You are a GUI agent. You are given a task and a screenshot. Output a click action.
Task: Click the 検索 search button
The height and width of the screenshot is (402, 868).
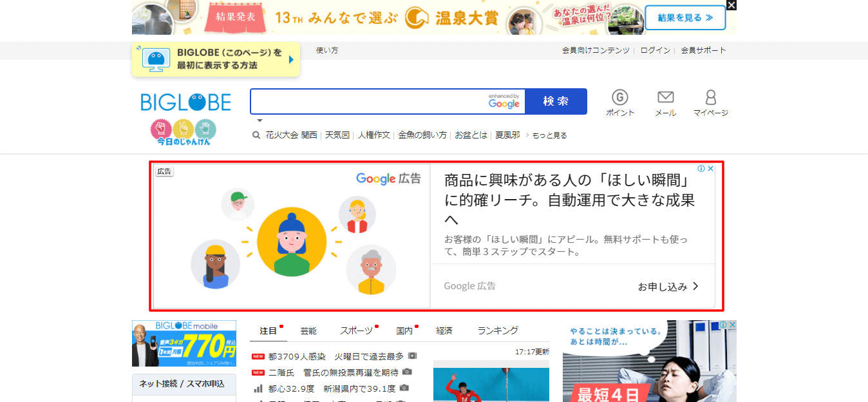click(556, 101)
